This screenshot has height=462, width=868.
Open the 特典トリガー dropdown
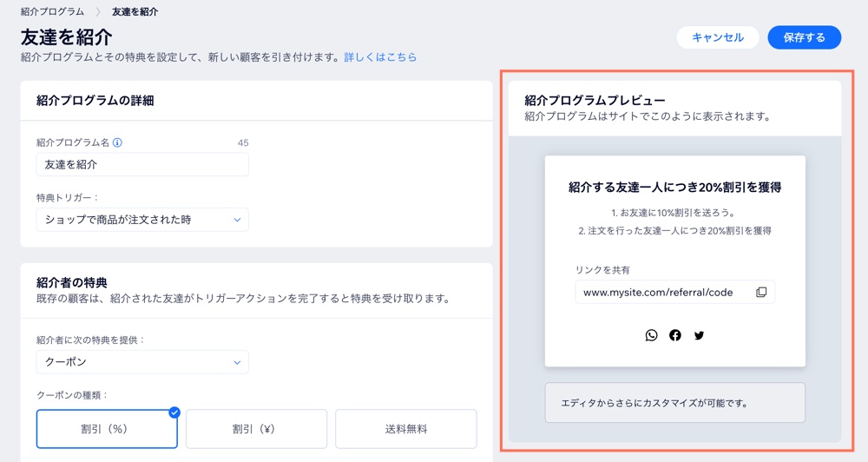(142, 220)
